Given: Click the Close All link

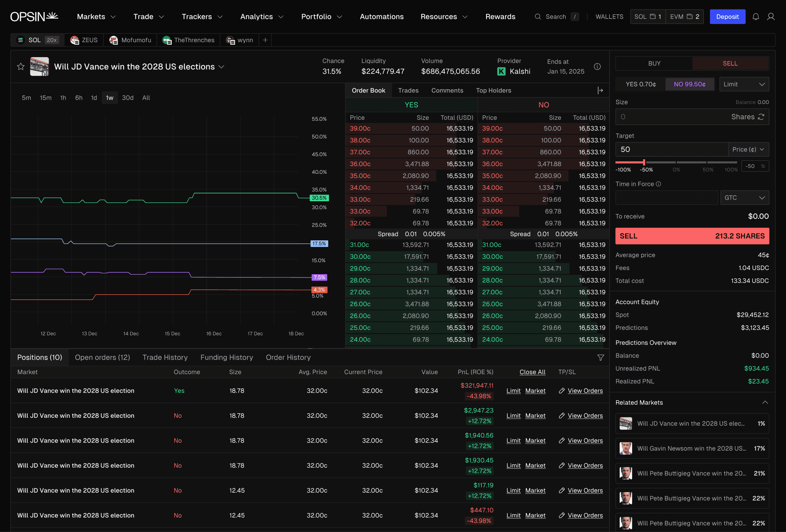Looking at the screenshot, I should pyautogui.click(x=532, y=372).
